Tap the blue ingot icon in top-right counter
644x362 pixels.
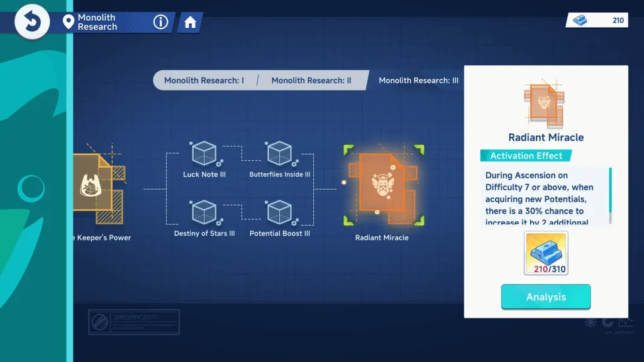tap(580, 20)
